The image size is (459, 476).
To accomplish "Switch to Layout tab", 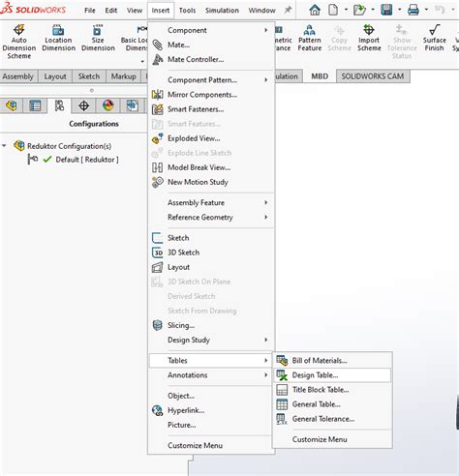I will tap(55, 76).
